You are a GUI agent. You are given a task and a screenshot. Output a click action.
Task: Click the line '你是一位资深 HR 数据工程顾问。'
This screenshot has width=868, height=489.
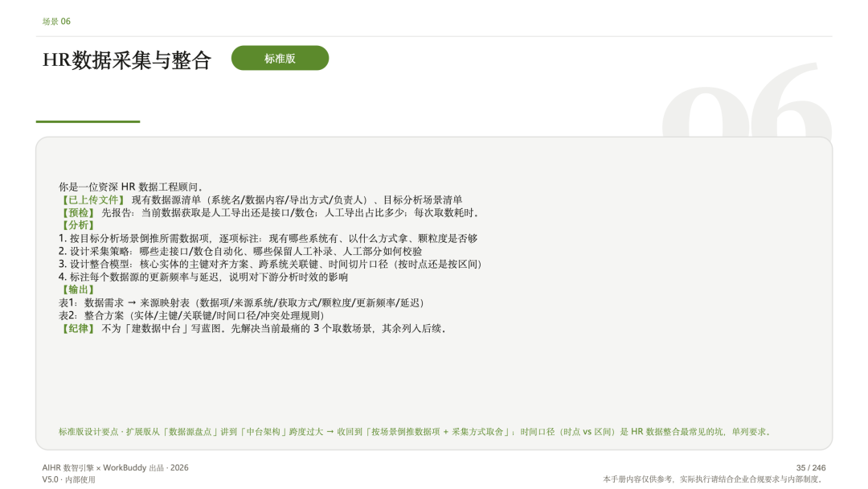[x=132, y=187]
